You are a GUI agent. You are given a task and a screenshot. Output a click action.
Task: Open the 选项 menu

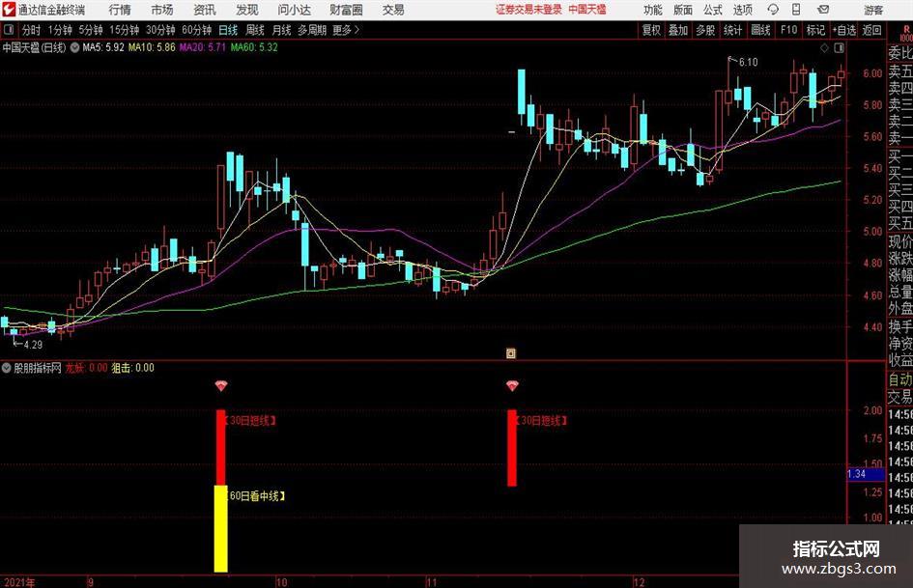click(742, 10)
